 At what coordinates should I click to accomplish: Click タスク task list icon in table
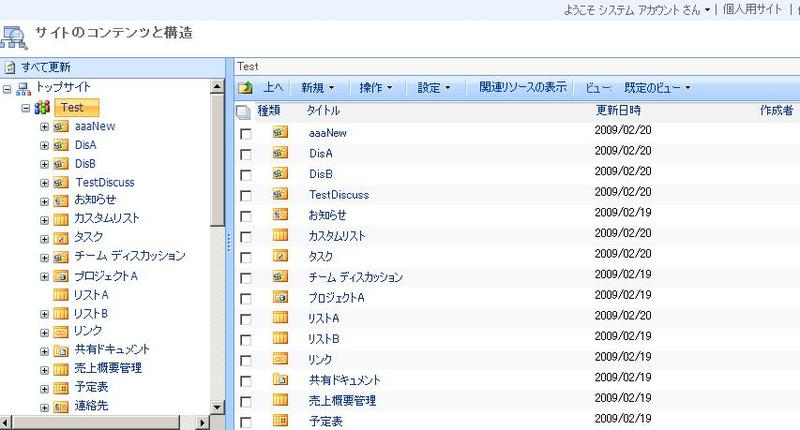[x=280, y=256]
